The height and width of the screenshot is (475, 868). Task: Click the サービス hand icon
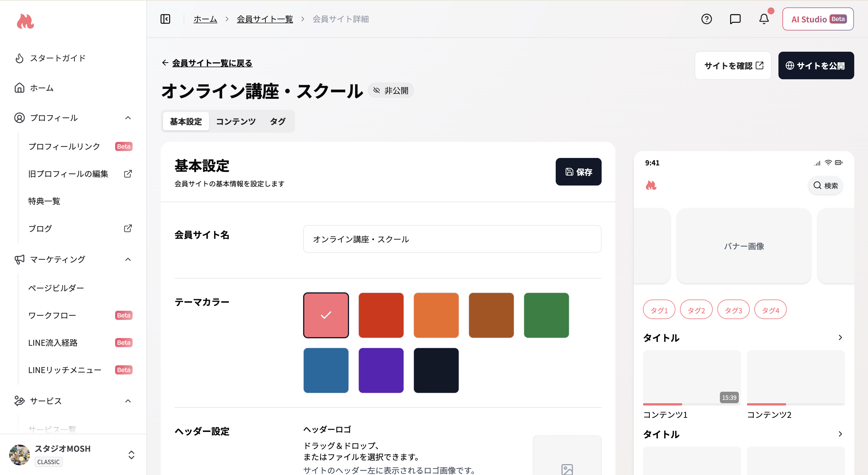pyautogui.click(x=20, y=401)
